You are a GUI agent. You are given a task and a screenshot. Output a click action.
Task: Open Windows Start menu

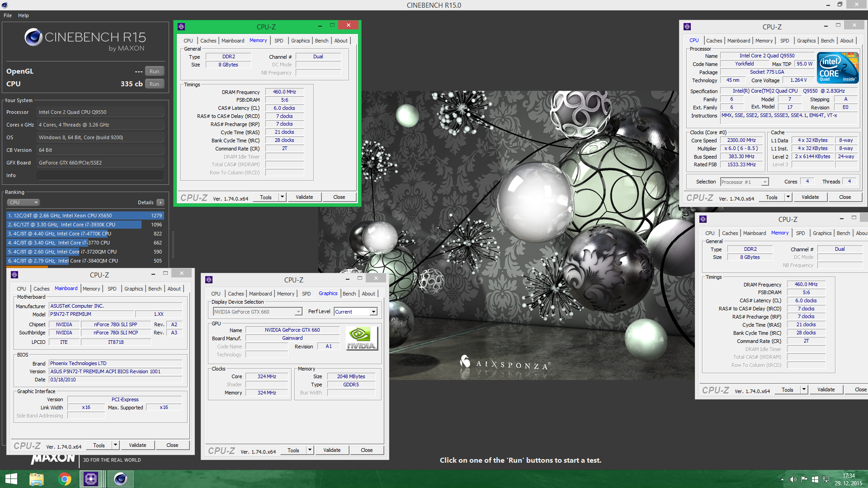(x=11, y=479)
